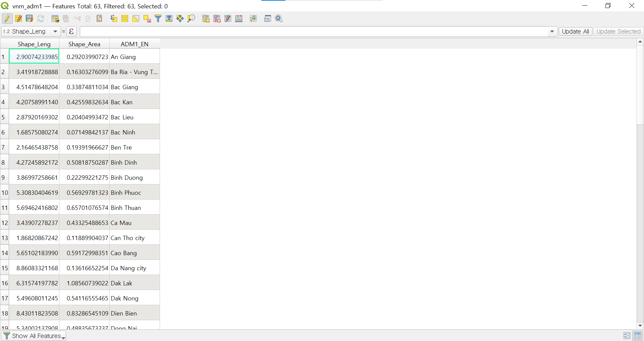
Task: Sort by the Shape_Area column header
Action: [84, 44]
